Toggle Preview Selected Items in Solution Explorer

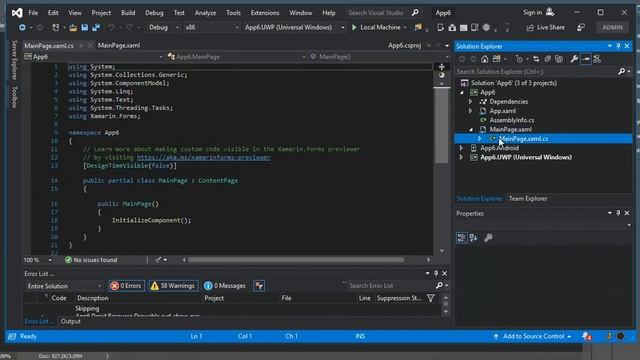586,59
